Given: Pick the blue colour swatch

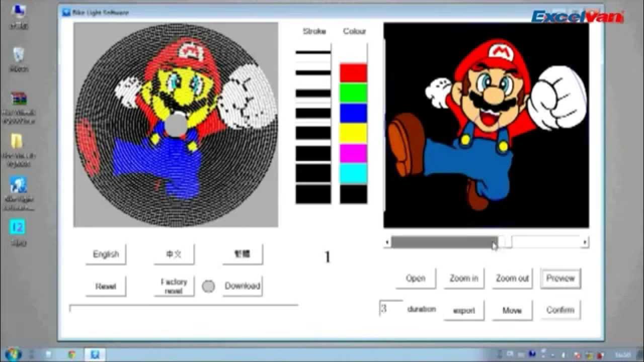Looking at the screenshot, I should tap(353, 113).
